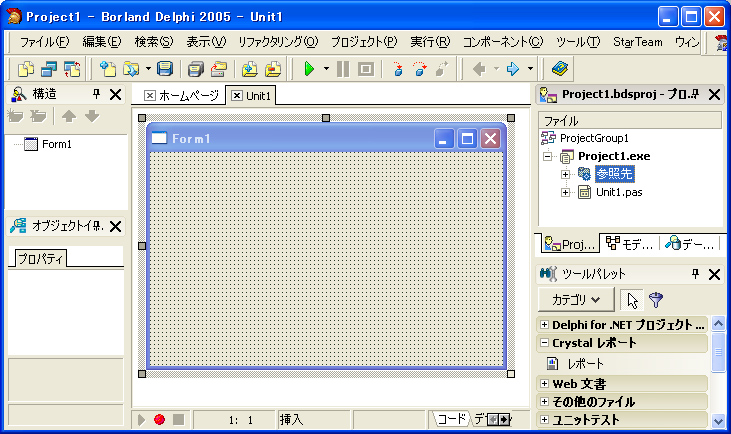Image resolution: width=731 pixels, height=434 pixels.
Task: Click the New Items toolbar icon
Action: pyautogui.click(x=108, y=69)
